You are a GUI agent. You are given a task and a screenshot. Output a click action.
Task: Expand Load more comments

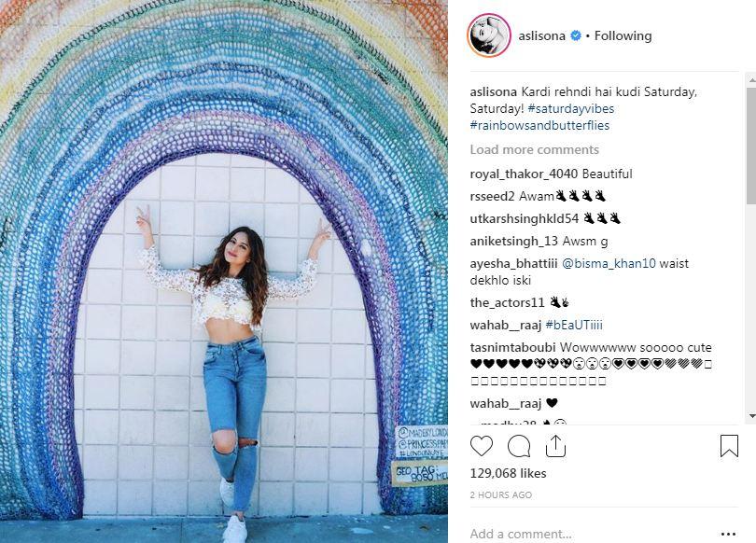[534, 150]
